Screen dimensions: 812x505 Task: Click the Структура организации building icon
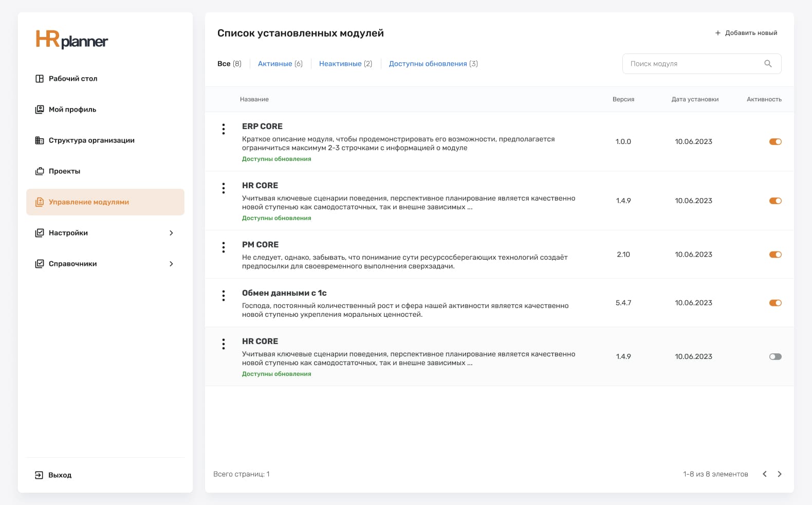(x=39, y=140)
